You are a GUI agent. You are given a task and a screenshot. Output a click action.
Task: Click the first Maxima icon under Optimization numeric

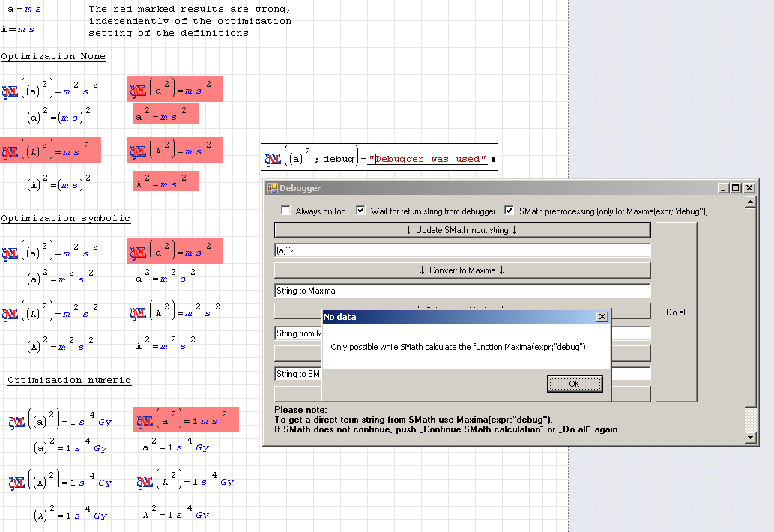pyautogui.click(x=18, y=422)
